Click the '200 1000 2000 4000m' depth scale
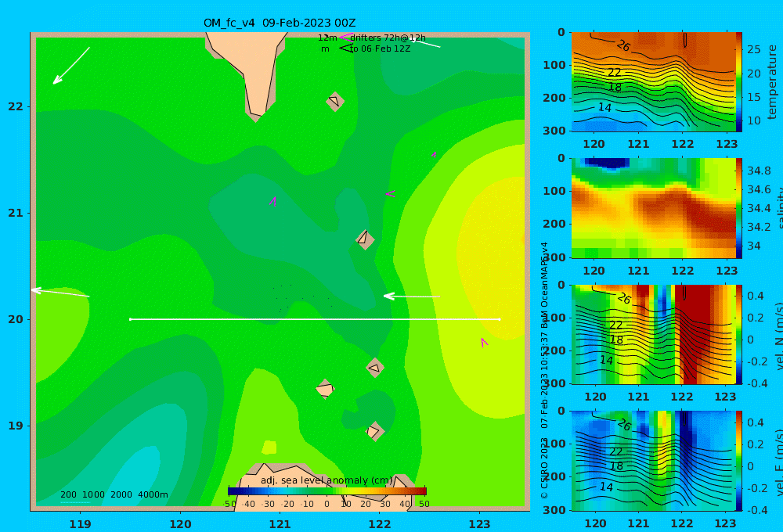This screenshot has width=783, height=532. [114, 494]
